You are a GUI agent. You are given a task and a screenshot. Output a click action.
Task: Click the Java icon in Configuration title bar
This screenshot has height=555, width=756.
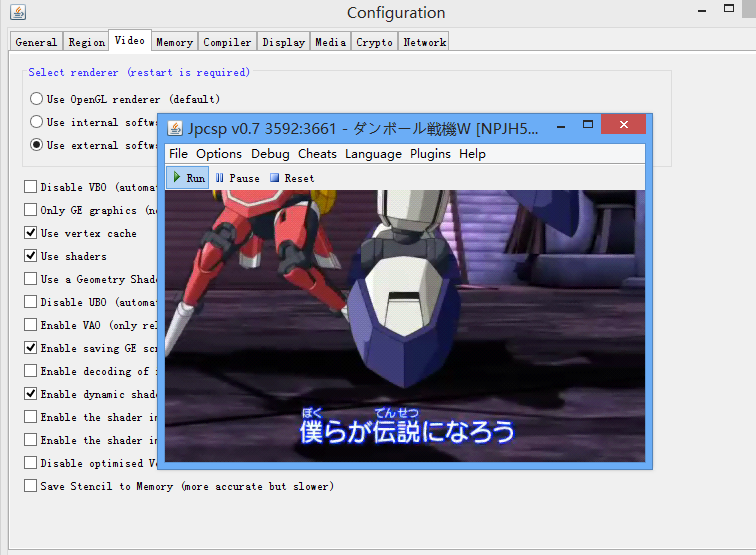15,13
